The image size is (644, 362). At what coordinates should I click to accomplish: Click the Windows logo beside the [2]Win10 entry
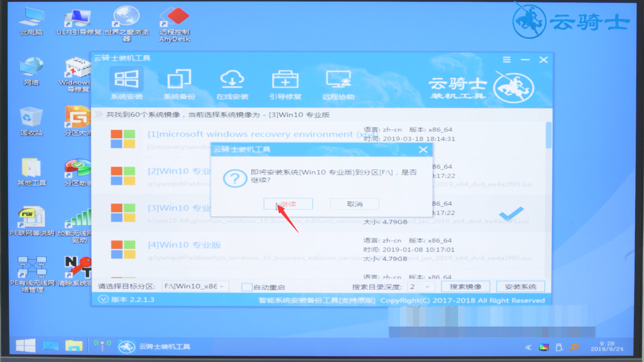123,175
